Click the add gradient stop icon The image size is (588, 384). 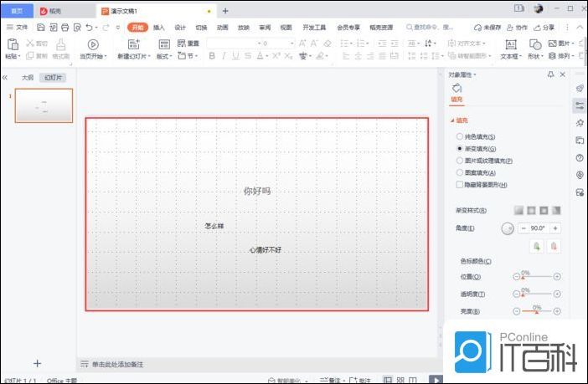click(x=536, y=246)
